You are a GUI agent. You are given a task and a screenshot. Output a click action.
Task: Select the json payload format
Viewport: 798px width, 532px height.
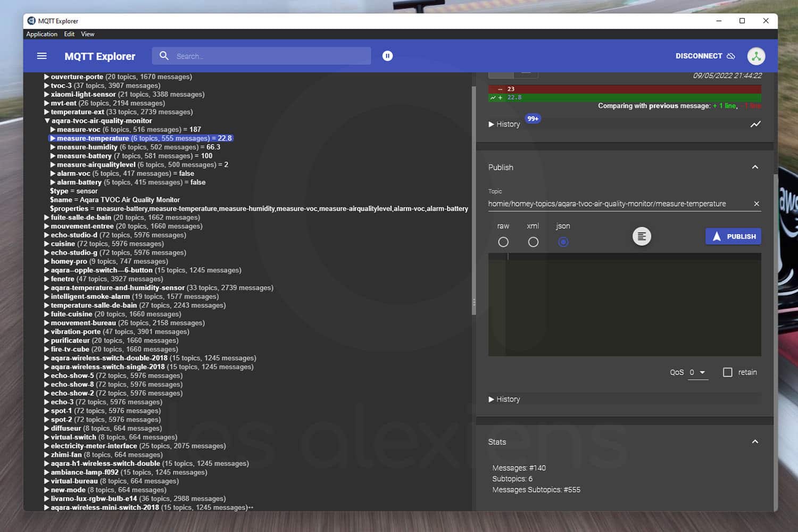(x=563, y=242)
